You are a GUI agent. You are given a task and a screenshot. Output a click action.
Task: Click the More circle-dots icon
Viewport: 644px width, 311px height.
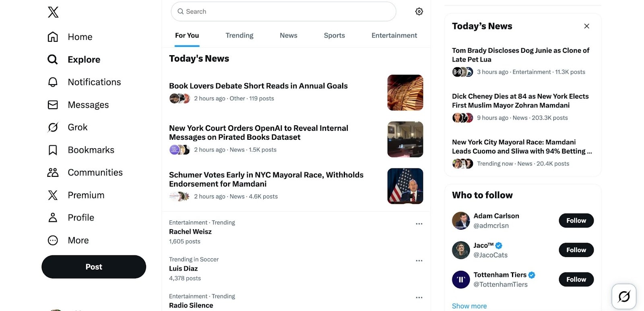[53, 241]
